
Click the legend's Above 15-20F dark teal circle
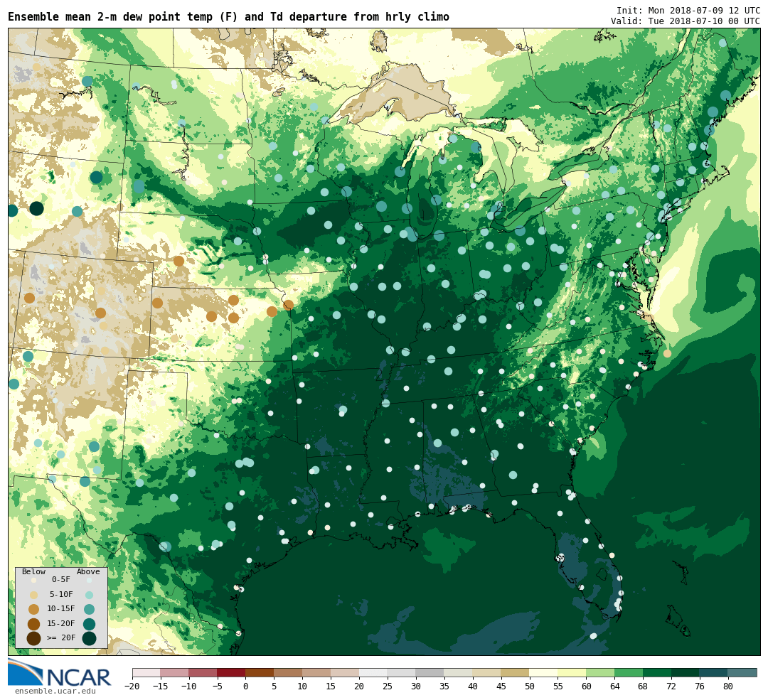coord(89,624)
